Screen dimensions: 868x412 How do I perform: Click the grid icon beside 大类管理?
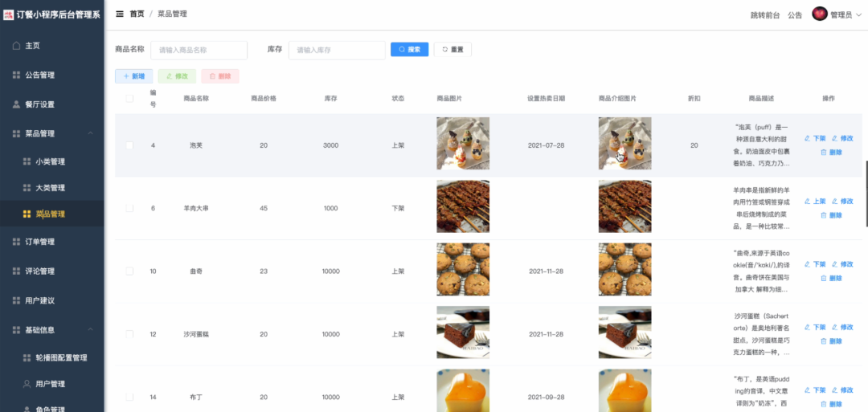[27, 187]
